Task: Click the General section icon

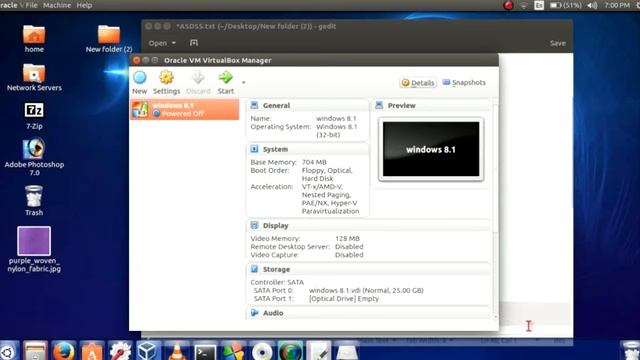Action: click(x=254, y=105)
